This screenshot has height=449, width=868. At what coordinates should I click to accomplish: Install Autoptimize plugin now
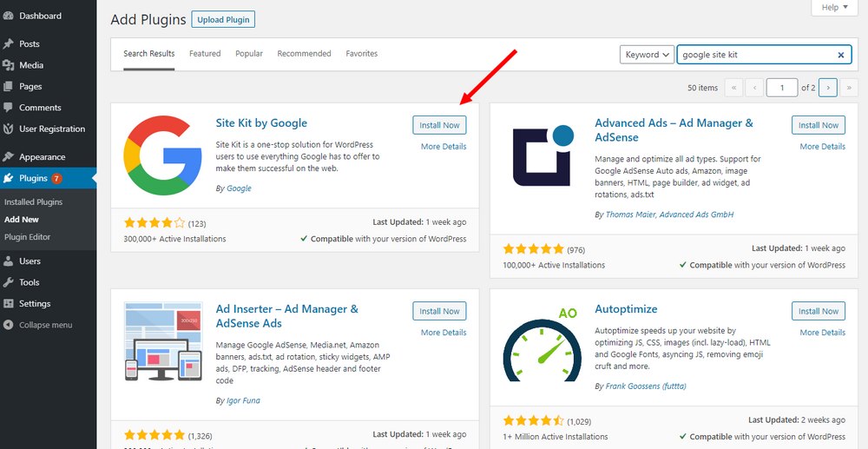pos(819,311)
